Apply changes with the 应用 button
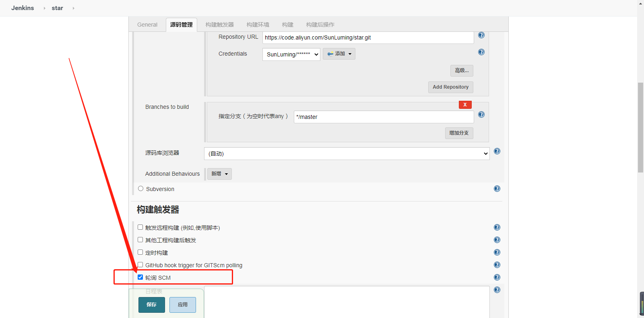Viewport: 644px width, 318px height. [183, 305]
